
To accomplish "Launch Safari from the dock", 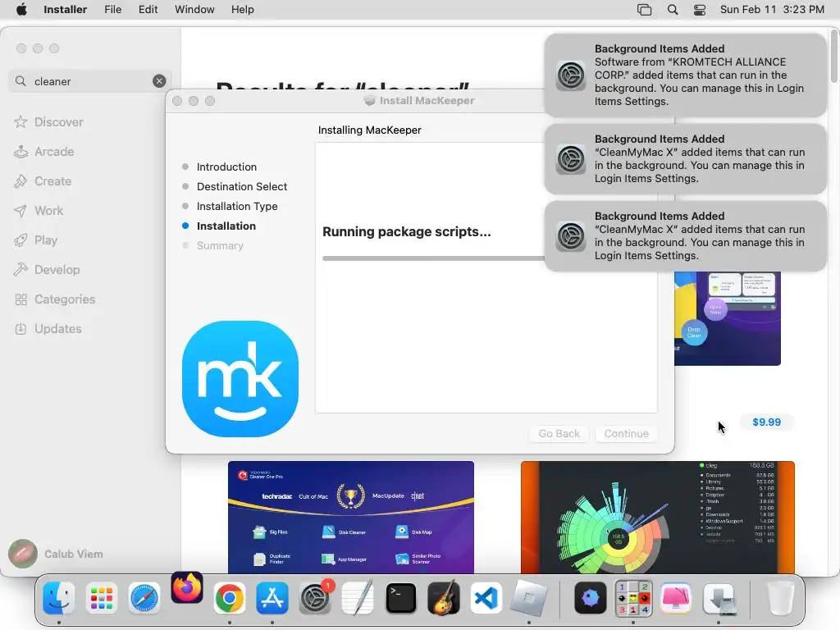I will [x=144, y=598].
